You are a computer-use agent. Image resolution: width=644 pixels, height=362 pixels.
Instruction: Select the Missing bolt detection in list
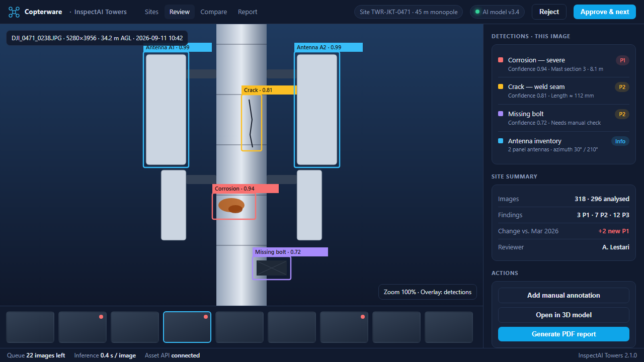click(x=563, y=118)
